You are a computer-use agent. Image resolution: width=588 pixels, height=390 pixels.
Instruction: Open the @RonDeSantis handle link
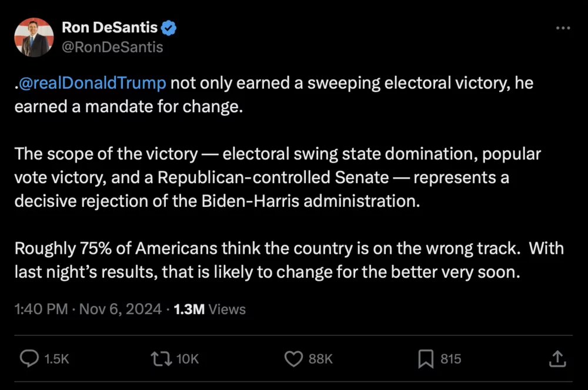click(x=112, y=47)
